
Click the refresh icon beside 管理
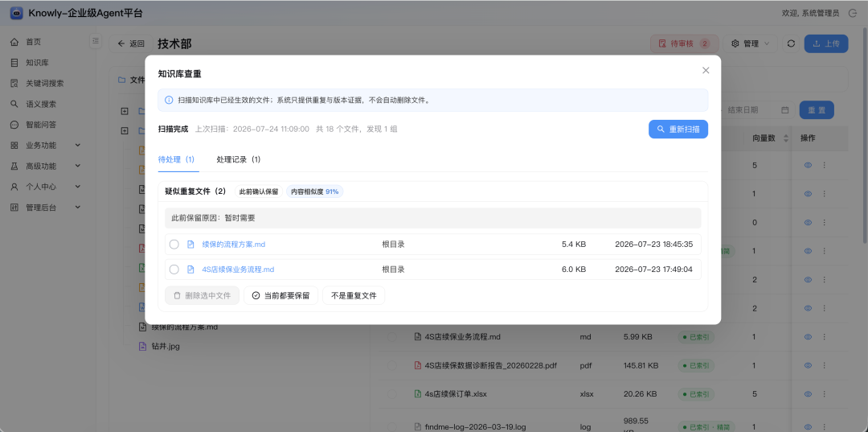click(791, 43)
